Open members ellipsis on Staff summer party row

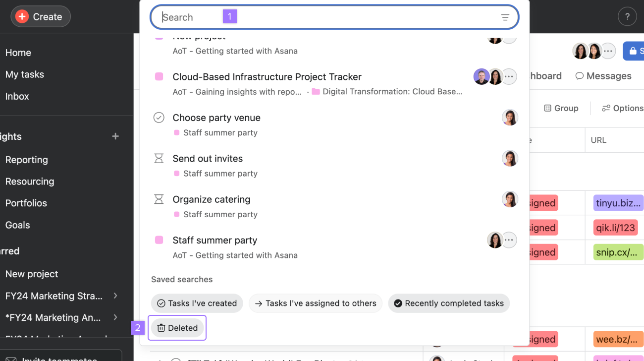click(509, 241)
